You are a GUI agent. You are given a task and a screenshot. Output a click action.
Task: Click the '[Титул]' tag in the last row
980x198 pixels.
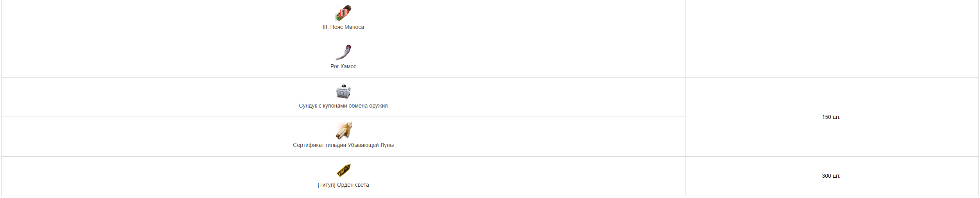pos(327,185)
